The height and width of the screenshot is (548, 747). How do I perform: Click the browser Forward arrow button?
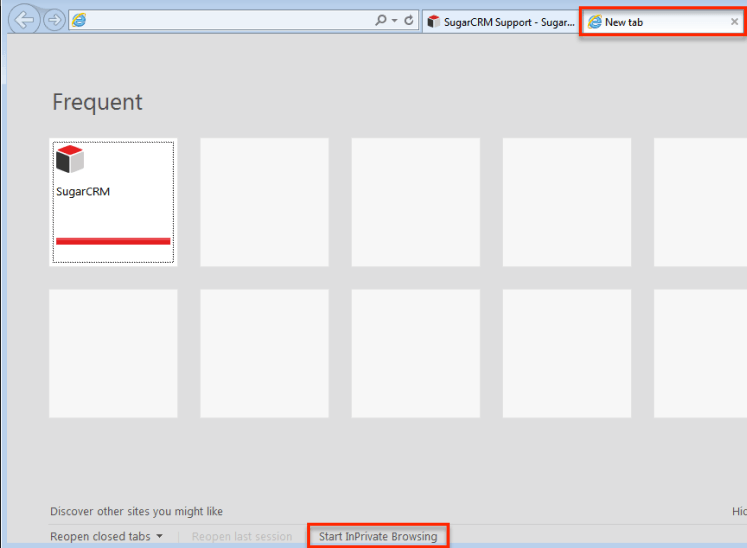[54, 20]
